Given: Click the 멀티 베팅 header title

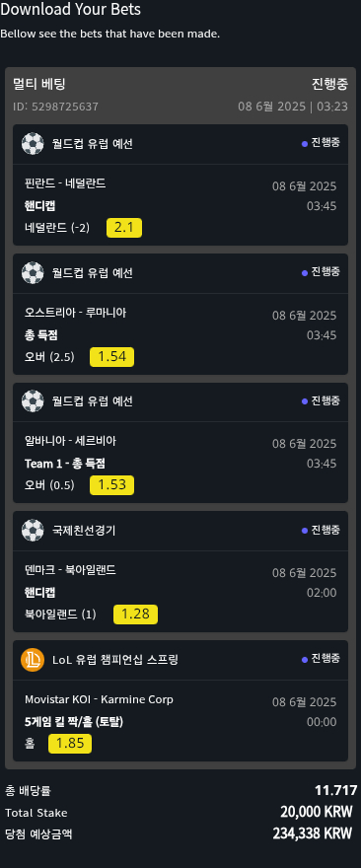Looking at the screenshot, I should coord(39,84).
